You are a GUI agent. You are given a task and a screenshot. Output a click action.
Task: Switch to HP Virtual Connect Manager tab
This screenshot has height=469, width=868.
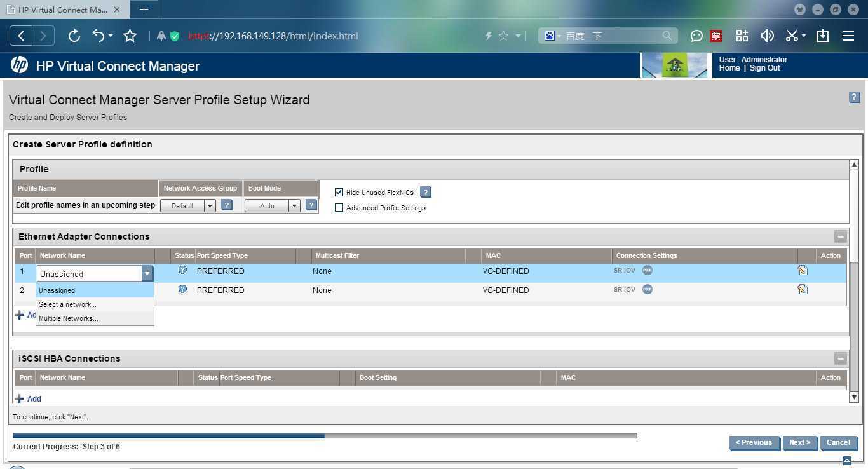point(64,10)
